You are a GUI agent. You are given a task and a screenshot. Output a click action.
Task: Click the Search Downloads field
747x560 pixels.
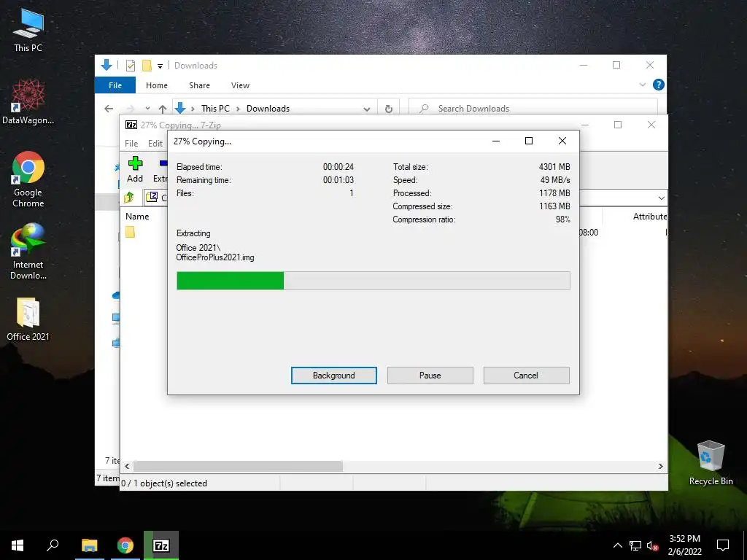point(533,109)
